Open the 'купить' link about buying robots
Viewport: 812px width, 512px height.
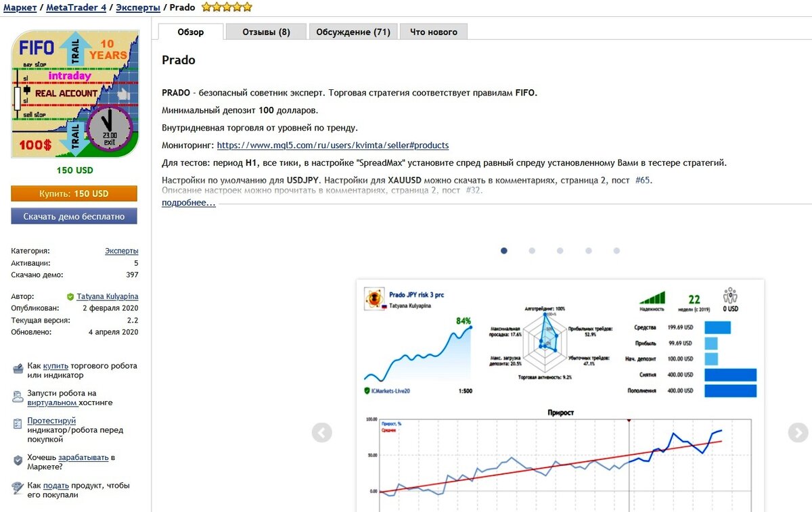tap(55, 366)
